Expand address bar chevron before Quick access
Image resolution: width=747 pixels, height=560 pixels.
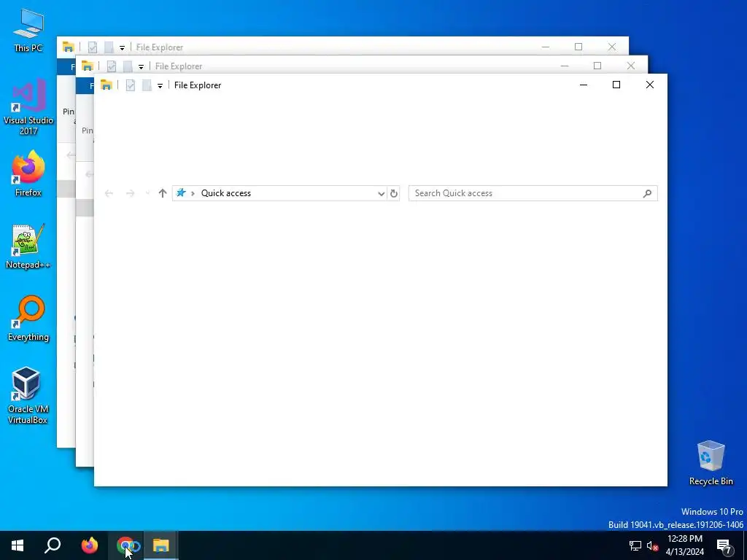coord(193,193)
